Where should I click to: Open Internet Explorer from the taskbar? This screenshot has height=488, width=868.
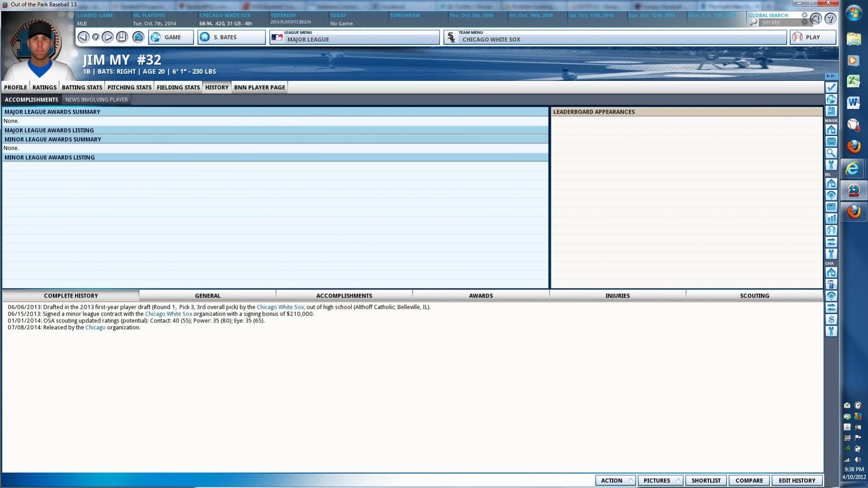(x=853, y=169)
